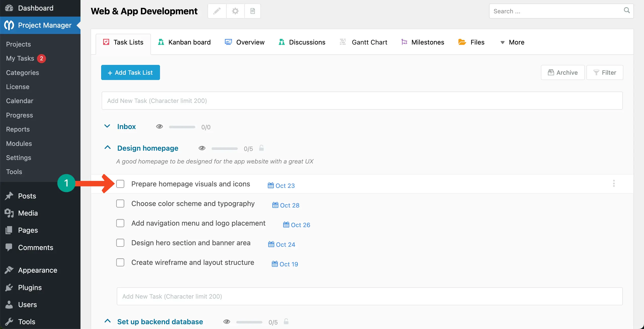Open WordPress Dashboard icon in sidebar
This screenshot has width=644, height=329.
[x=9, y=8]
